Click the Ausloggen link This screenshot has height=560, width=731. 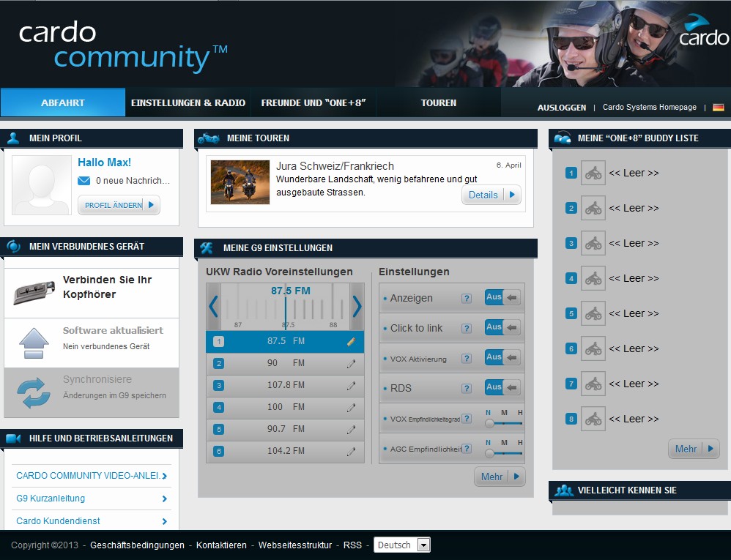[x=562, y=107]
